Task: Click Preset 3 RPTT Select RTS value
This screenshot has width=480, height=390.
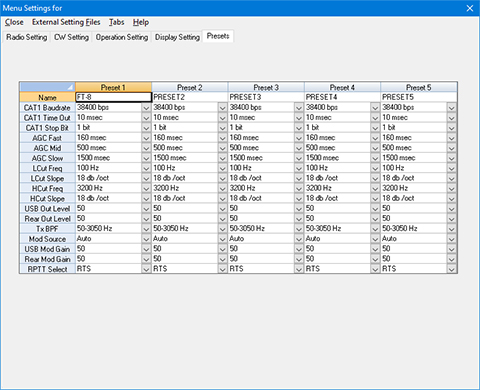Action: pyautogui.click(x=236, y=269)
